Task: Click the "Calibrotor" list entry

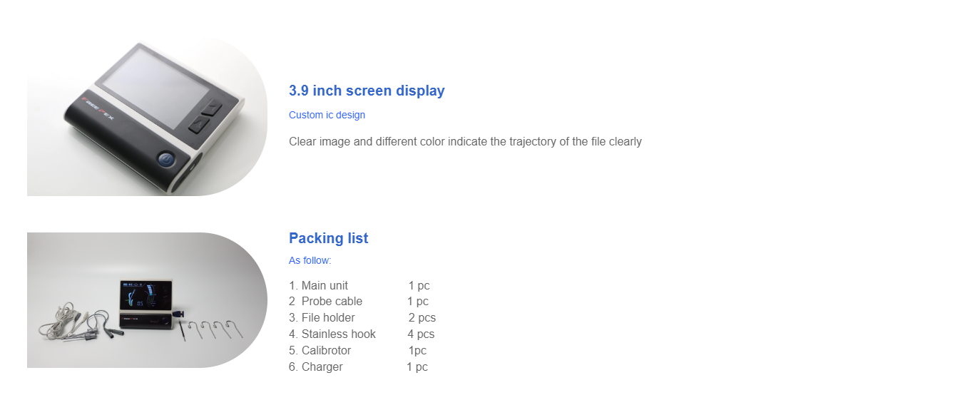Action: pyautogui.click(x=326, y=350)
